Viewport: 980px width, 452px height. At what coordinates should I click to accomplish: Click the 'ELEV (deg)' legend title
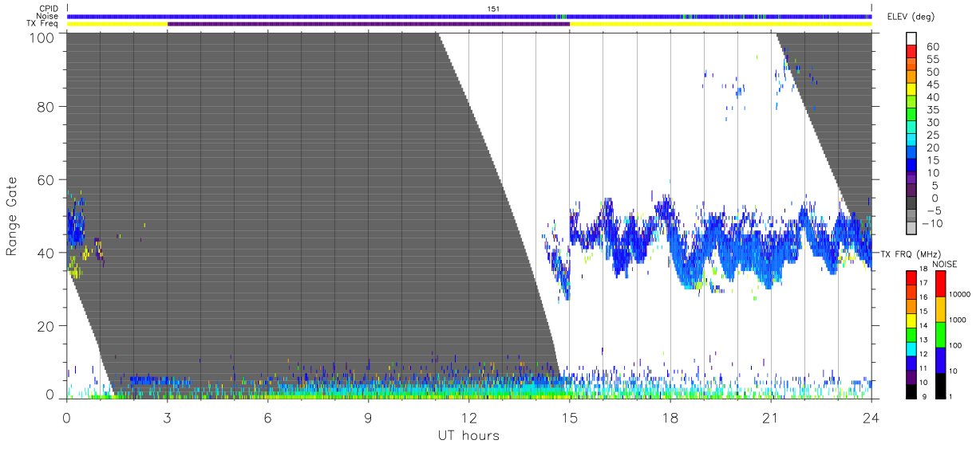pyautogui.click(x=911, y=17)
